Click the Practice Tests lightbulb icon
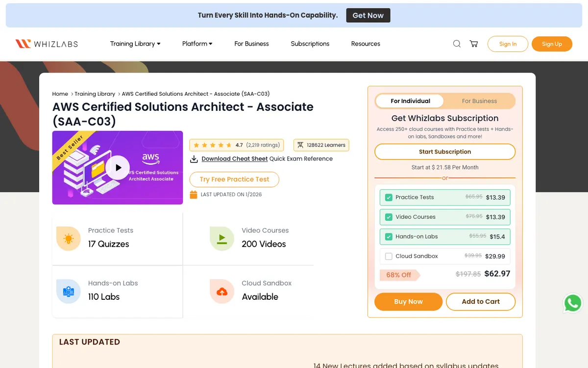Viewport: 588px width, 368px height. tap(69, 239)
